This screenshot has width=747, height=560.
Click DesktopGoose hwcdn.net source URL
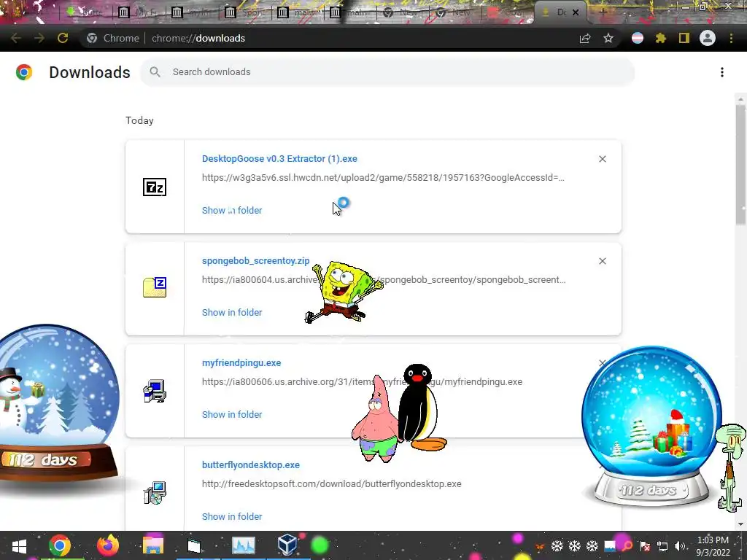click(x=383, y=178)
